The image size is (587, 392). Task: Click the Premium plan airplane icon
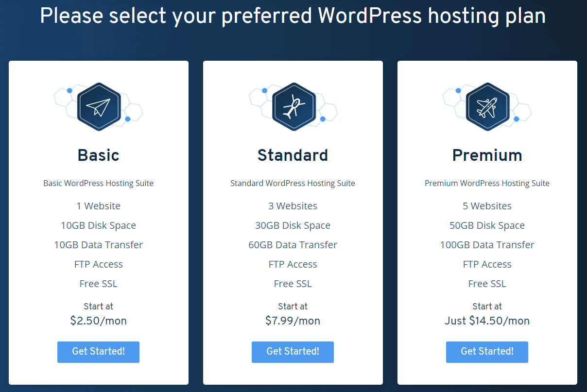click(x=487, y=107)
